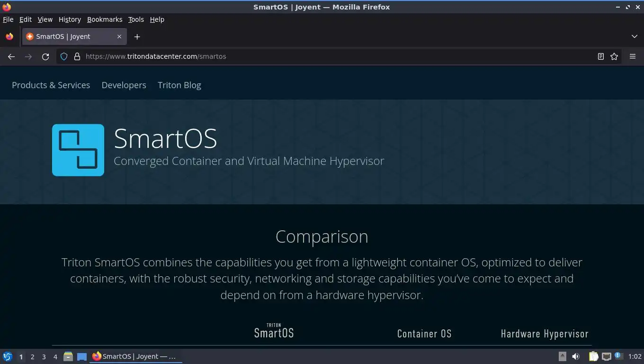The height and width of the screenshot is (364, 644).
Task: Go to Triton Blog link
Action: (x=179, y=85)
